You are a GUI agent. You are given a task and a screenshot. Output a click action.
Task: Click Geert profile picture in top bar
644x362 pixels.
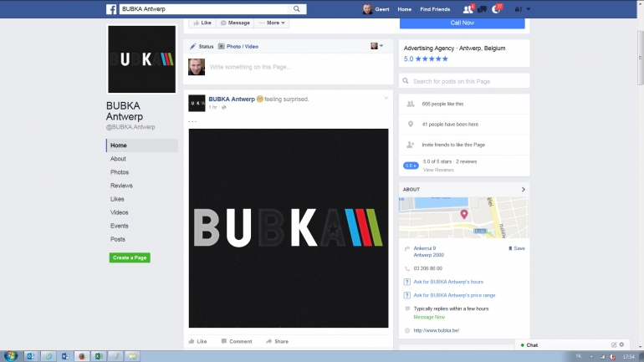367,9
